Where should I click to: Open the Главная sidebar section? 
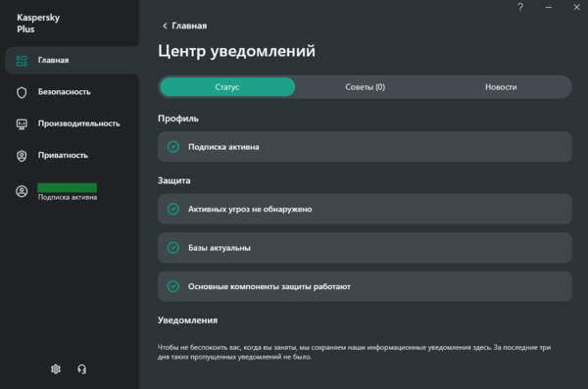pos(72,61)
